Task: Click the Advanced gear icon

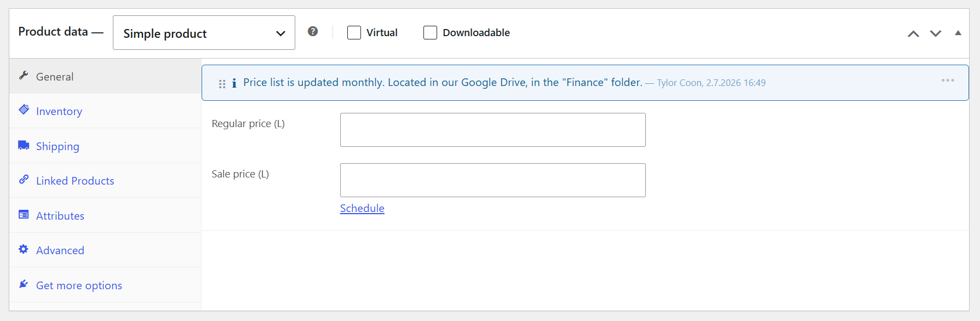Action: pos(23,249)
